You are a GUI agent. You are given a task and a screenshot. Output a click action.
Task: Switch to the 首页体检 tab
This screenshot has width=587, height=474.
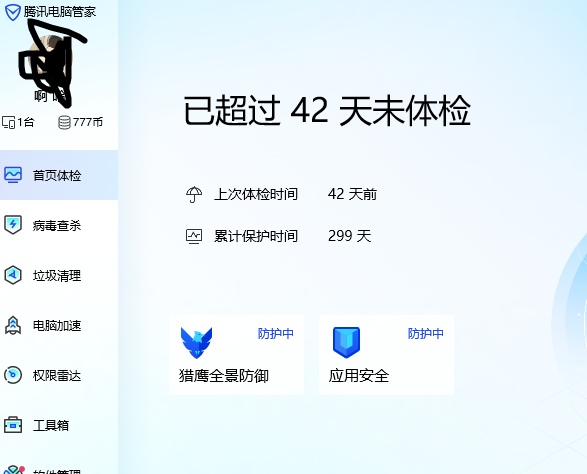59,175
